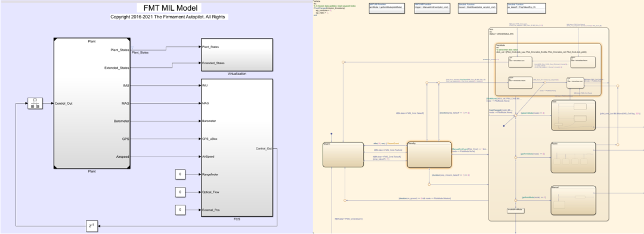Click the [getArmMode(mode) == 2] transition label
Screen dimensions: 644x234
pos(532,154)
